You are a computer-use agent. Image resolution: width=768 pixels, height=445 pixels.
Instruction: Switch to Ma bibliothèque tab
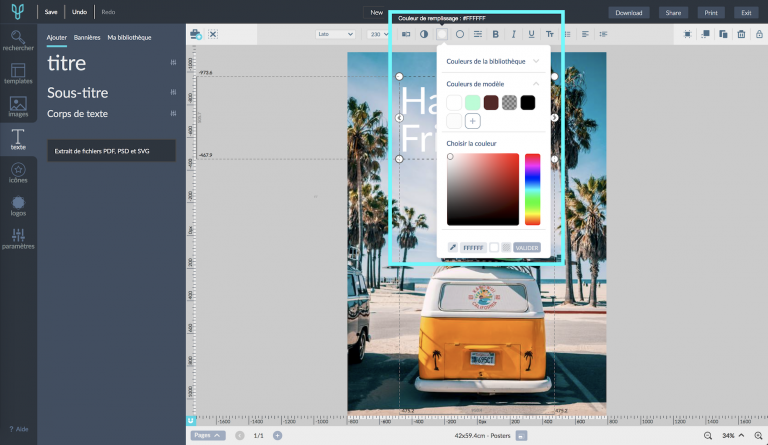pos(129,37)
